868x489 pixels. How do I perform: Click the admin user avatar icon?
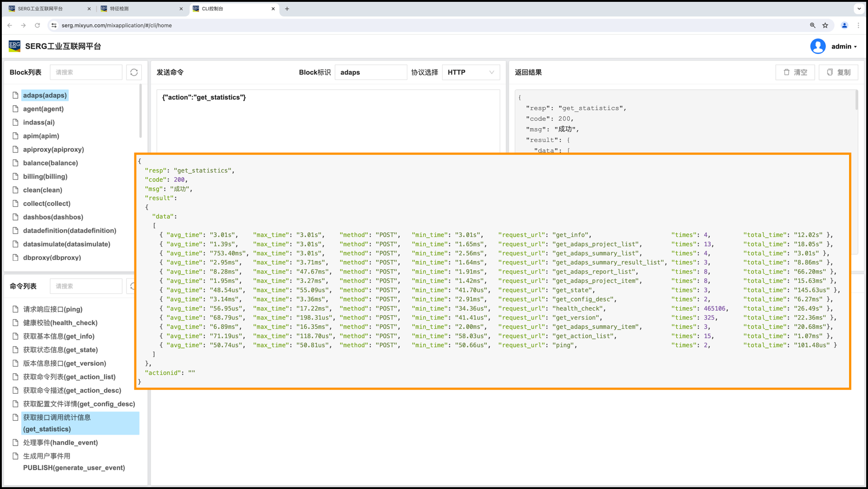817,46
